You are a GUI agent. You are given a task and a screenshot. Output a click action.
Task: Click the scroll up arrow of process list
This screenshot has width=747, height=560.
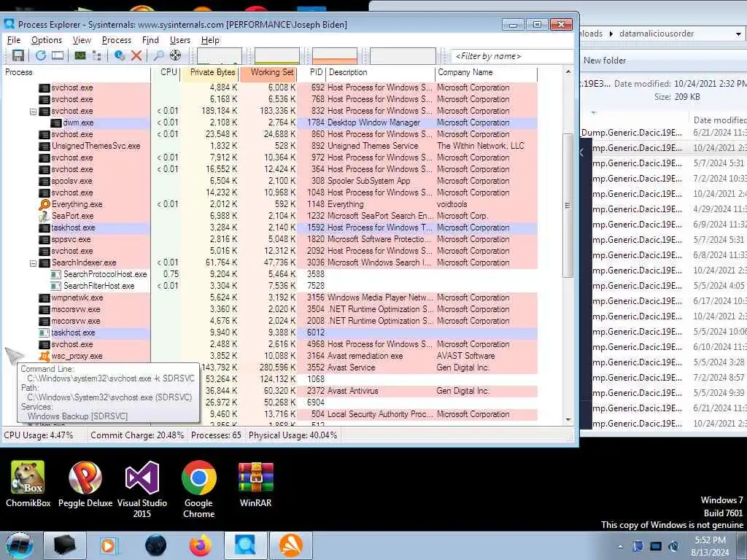(568, 72)
